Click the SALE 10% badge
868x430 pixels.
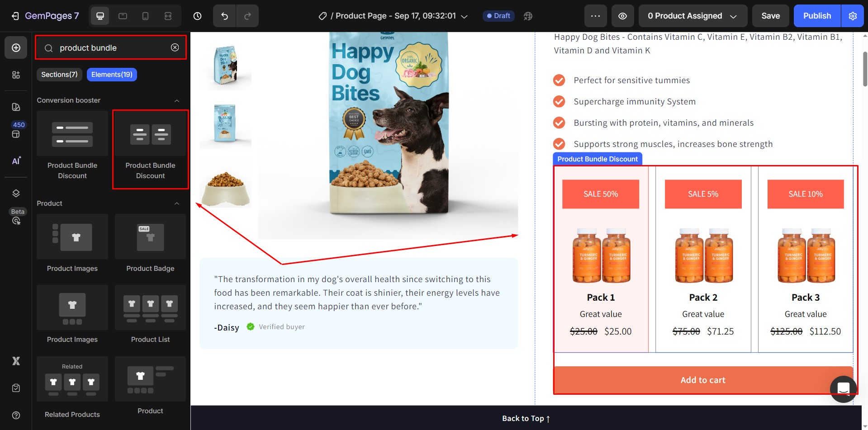coord(806,194)
